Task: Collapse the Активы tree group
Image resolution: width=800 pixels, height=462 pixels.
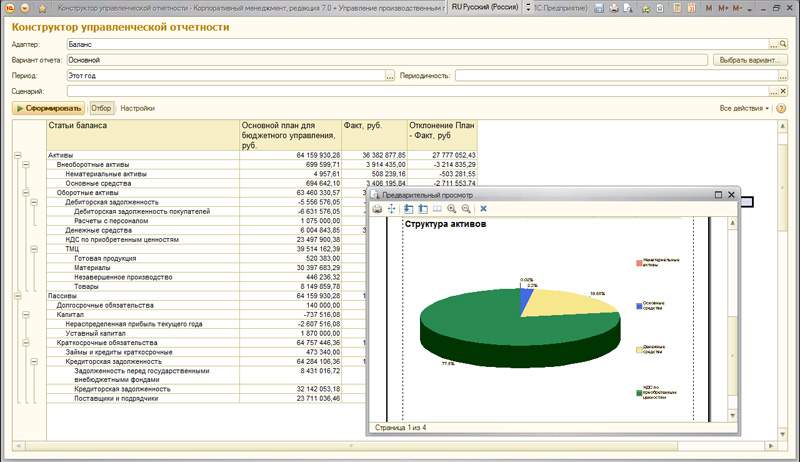Action: pos(18,155)
